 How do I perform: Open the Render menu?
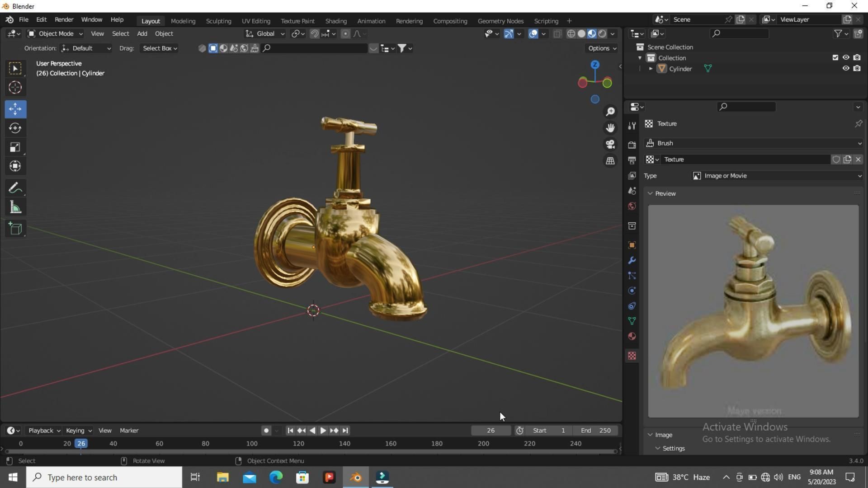click(64, 20)
